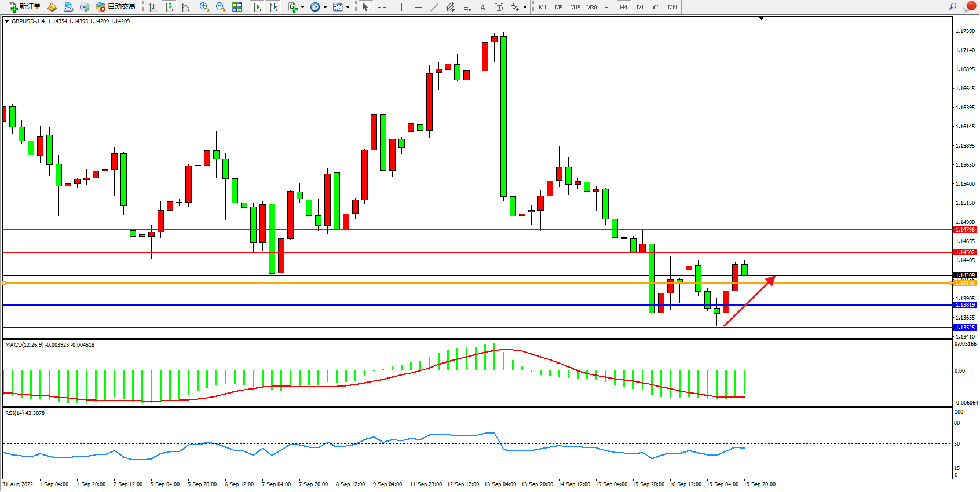This screenshot has height=492, width=980.
Task: Open the indicators list dropdown
Action: (x=295, y=7)
